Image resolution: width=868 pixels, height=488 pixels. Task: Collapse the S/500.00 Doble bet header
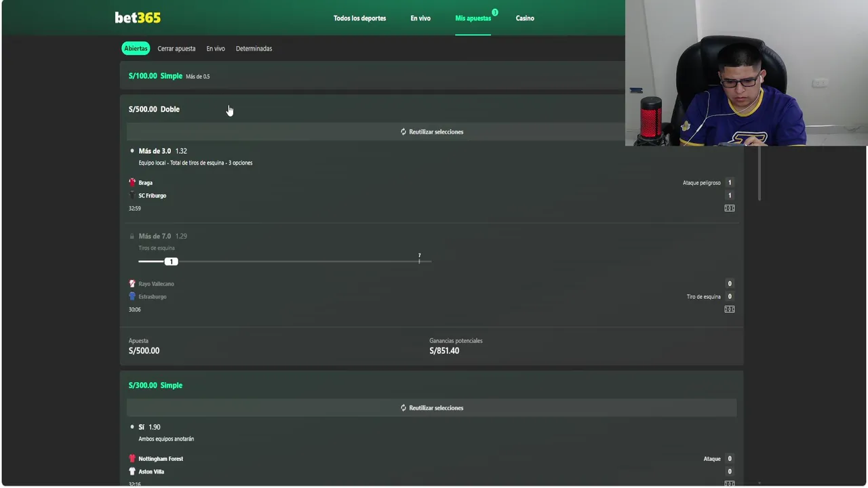click(x=372, y=109)
